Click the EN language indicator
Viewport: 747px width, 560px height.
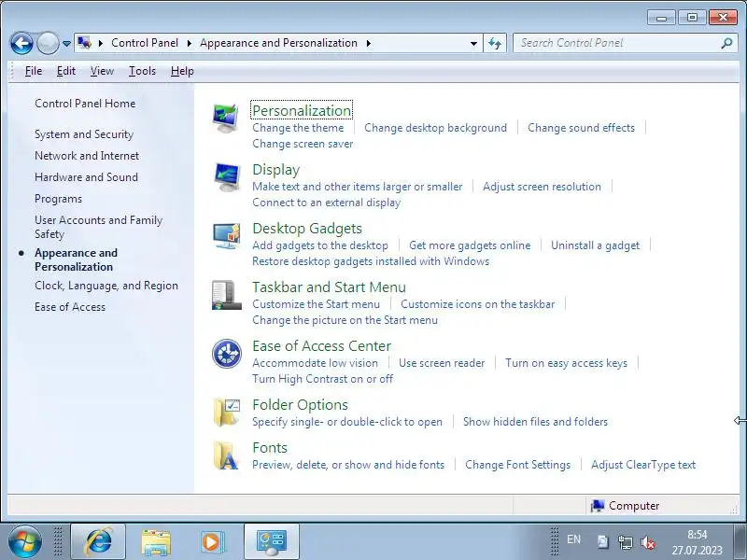pos(573,539)
